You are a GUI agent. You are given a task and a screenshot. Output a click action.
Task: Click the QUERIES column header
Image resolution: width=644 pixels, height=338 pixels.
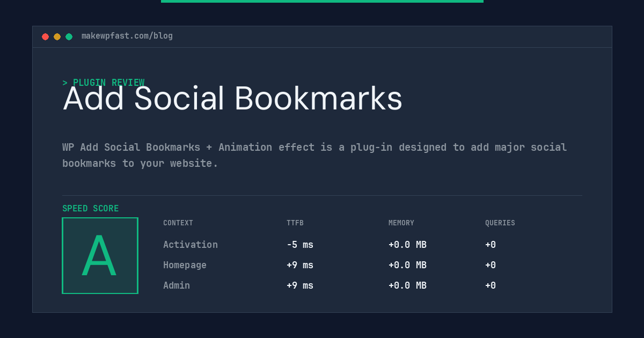pos(500,223)
